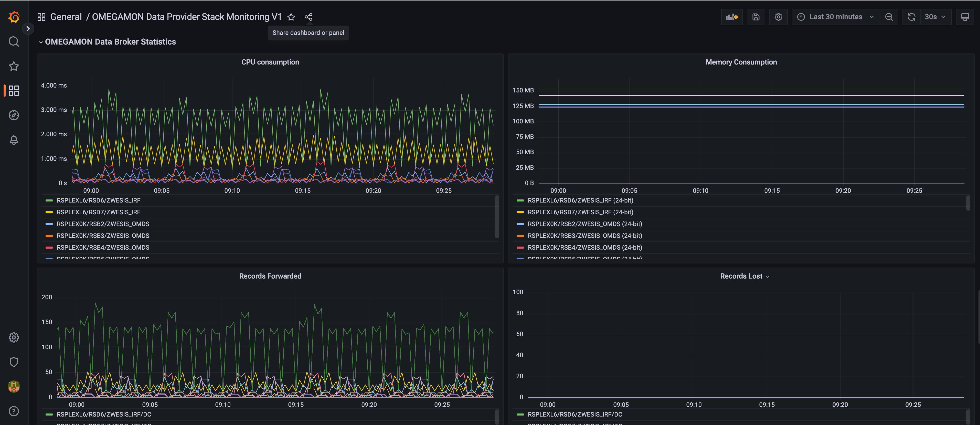Open the Explore compass icon
Viewport: 980px width, 425px height.
click(x=14, y=115)
